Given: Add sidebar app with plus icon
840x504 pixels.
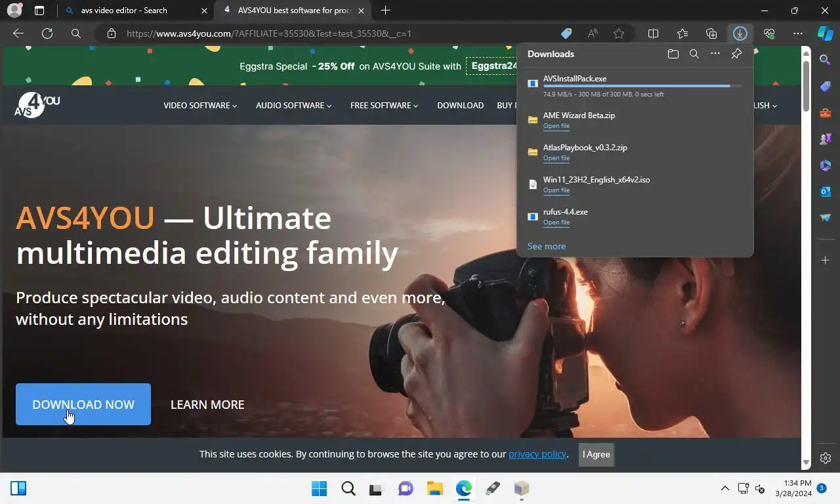Looking at the screenshot, I should pyautogui.click(x=826, y=261).
